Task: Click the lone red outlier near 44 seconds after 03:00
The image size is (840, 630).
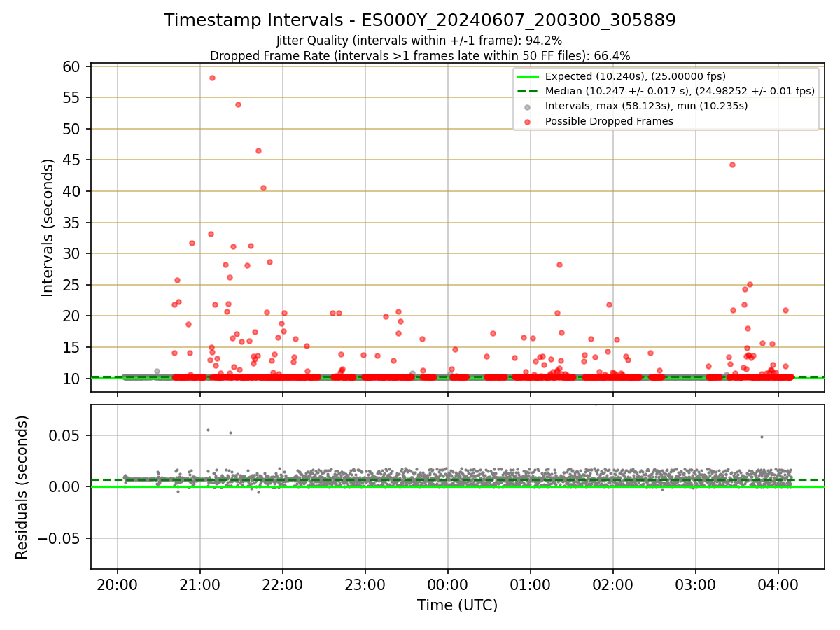Action: [x=732, y=164]
